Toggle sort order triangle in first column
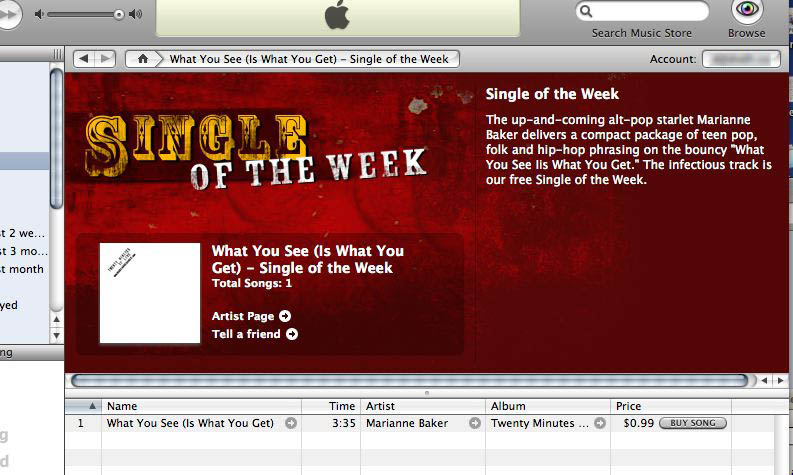 click(92, 406)
